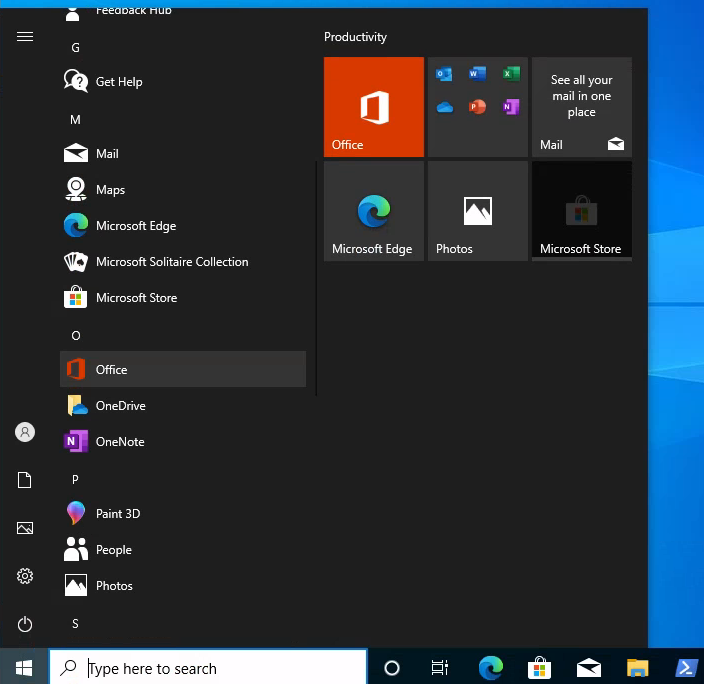This screenshot has width=704, height=684.
Task: Open the orange Office tile
Action: 374,107
